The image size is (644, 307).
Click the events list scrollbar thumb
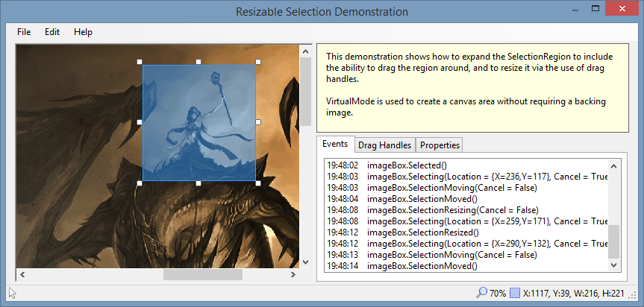click(613, 241)
